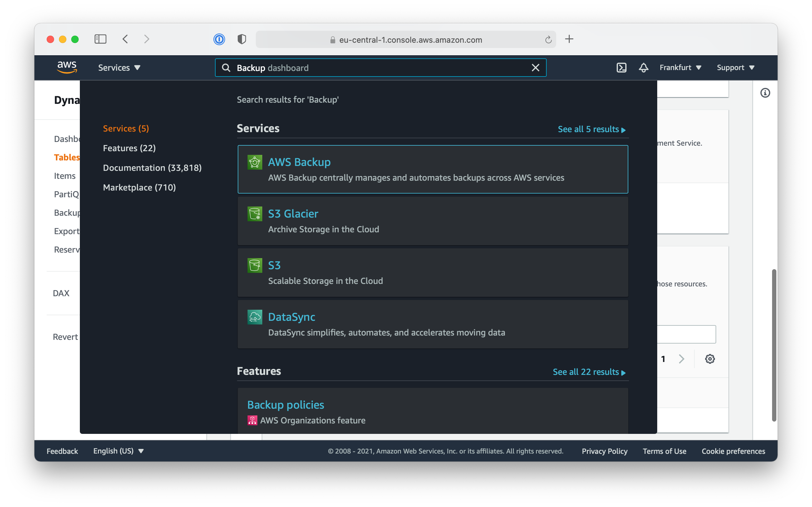The image size is (812, 507).
Task: Click the DataSync cloud icon
Action: pyautogui.click(x=255, y=317)
